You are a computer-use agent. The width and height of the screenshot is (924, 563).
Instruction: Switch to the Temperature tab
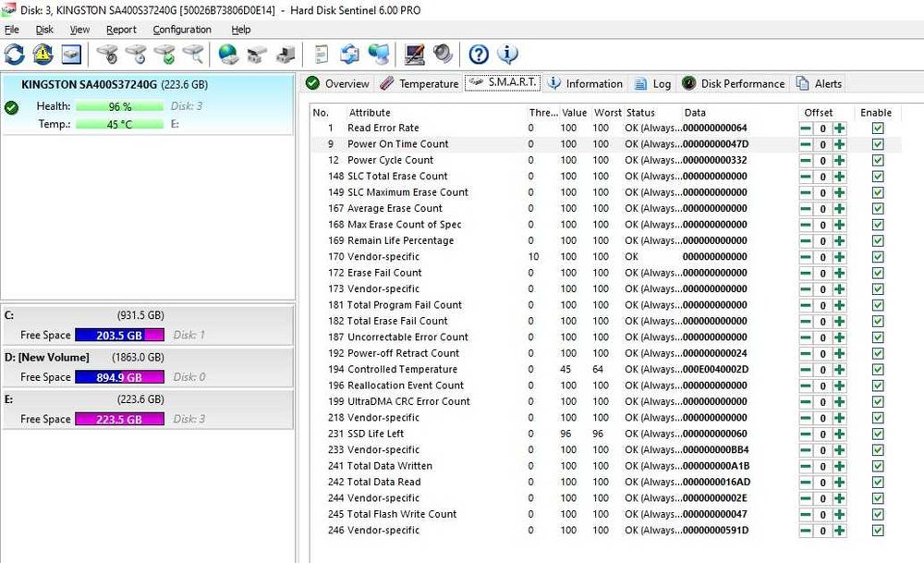[x=419, y=84]
